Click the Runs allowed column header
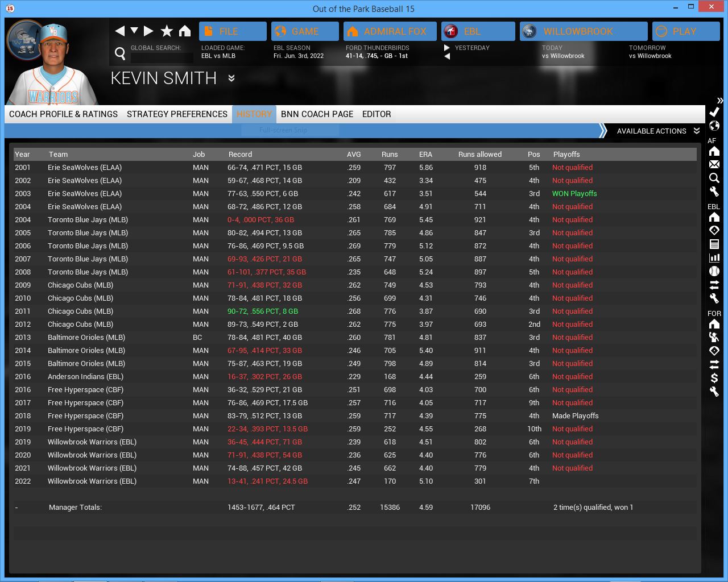Screen dimensions: 728x582 point(480,155)
